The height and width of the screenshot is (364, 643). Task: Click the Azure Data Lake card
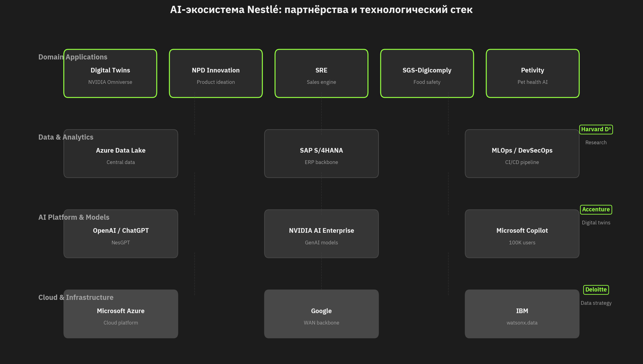click(121, 154)
